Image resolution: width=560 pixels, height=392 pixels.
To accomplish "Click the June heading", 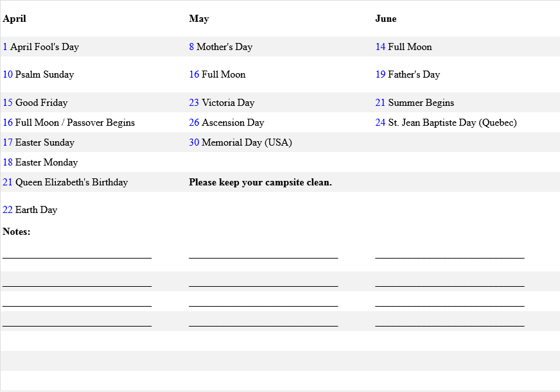I will (386, 19).
